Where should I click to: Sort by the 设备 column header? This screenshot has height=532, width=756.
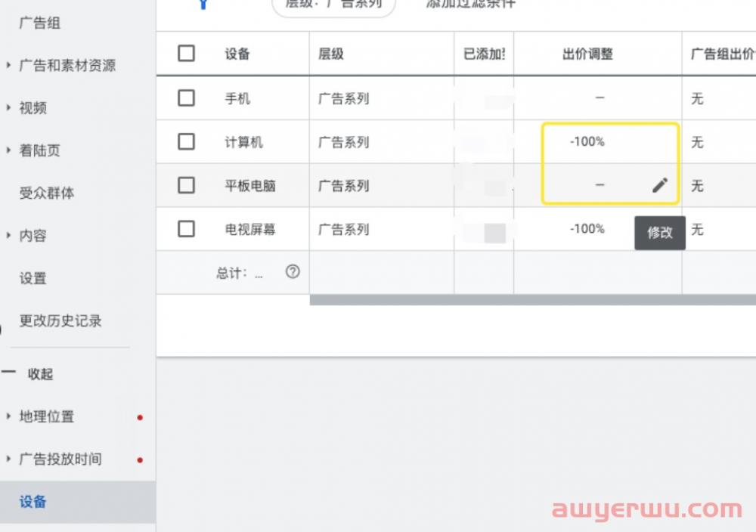click(237, 54)
